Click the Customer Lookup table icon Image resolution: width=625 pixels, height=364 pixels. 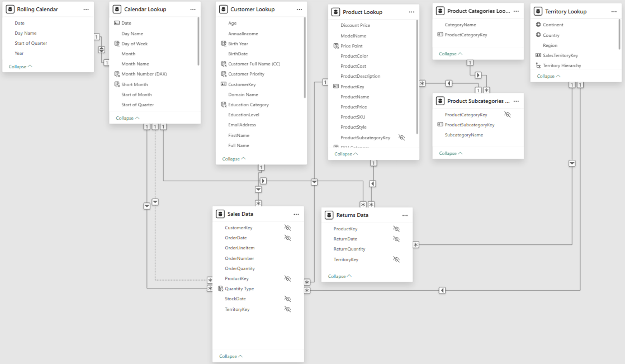pyautogui.click(x=223, y=9)
